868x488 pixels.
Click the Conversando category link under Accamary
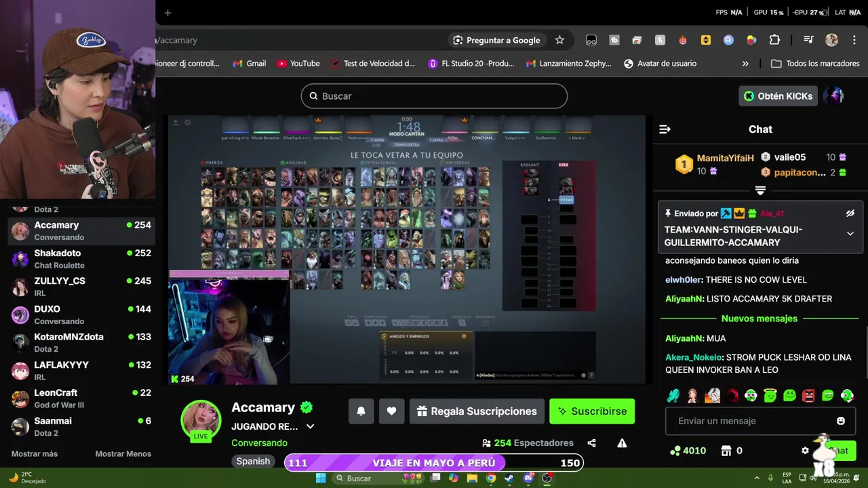pos(259,443)
